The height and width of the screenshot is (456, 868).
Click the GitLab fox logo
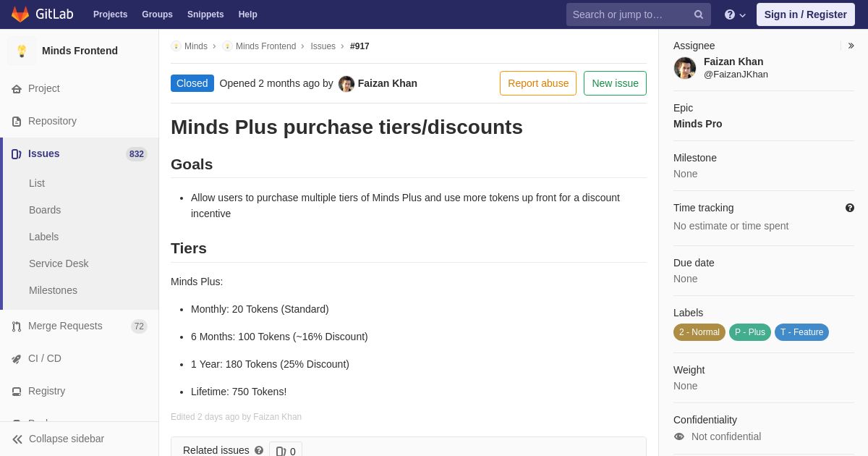click(20, 14)
